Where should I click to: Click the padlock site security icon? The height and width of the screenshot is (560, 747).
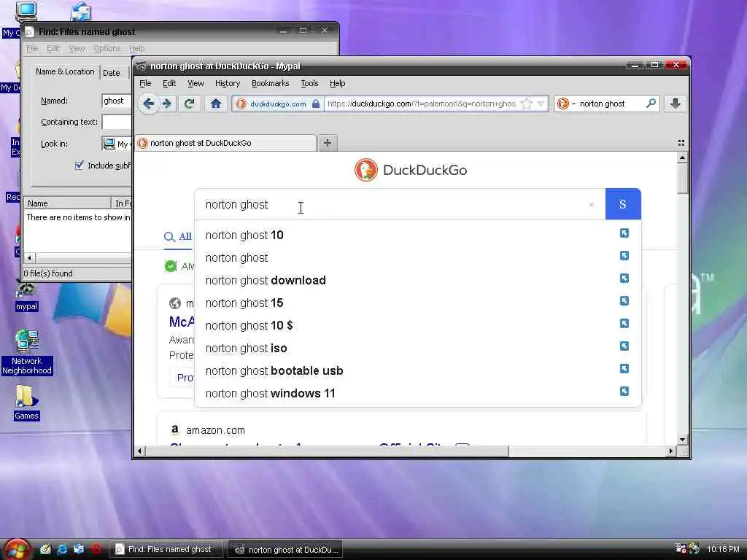(315, 104)
